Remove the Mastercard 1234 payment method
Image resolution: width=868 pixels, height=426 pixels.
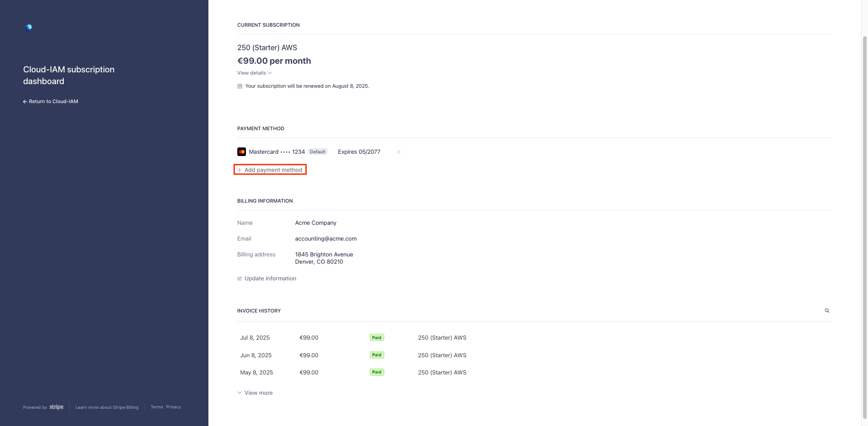click(398, 152)
